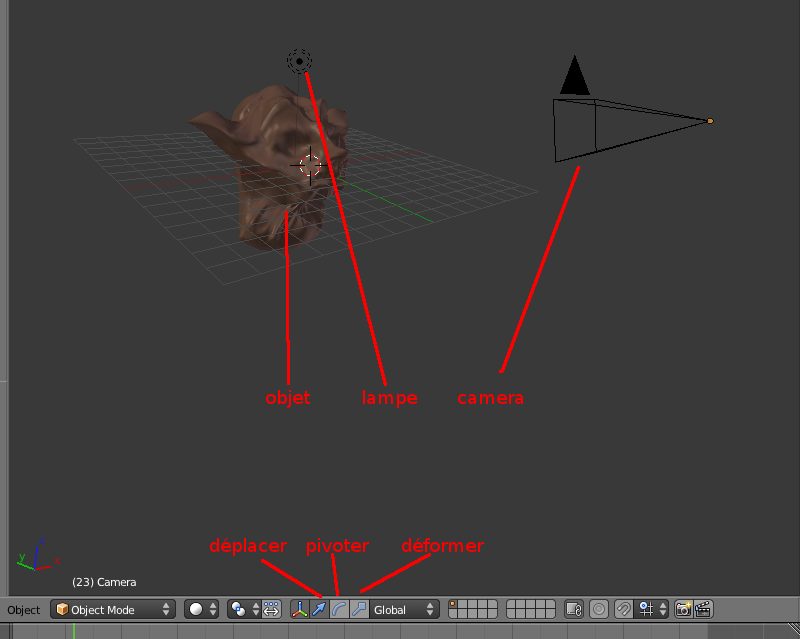Open the pivot point dropdown
Image resolution: width=800 pixels, height=639 pixels.
click(244, 609)
